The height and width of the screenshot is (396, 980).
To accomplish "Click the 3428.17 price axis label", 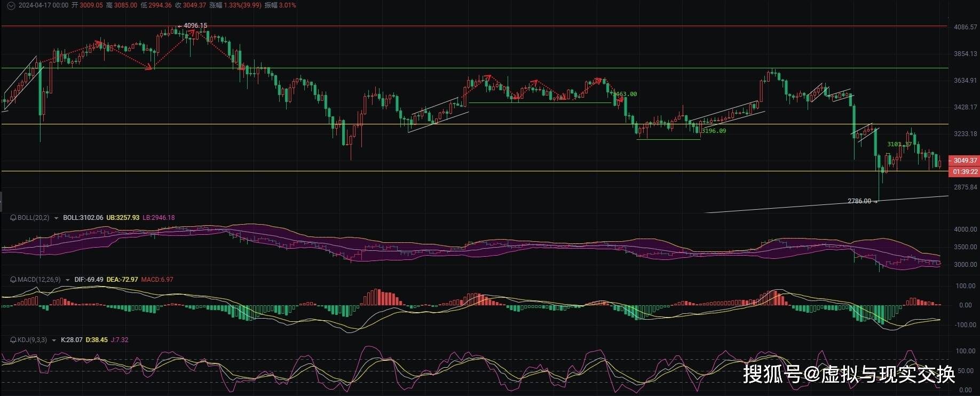I will coord(966,107).
